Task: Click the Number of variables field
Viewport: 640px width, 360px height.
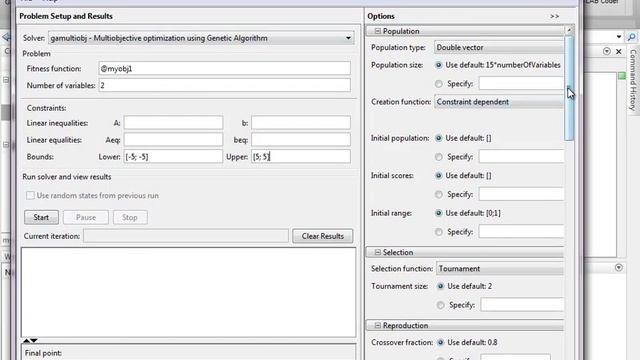Action: (224, 85)
